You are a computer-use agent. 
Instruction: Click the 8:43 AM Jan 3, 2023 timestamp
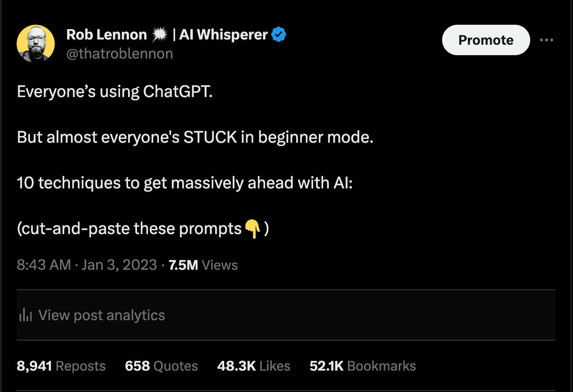click(87, 265)
